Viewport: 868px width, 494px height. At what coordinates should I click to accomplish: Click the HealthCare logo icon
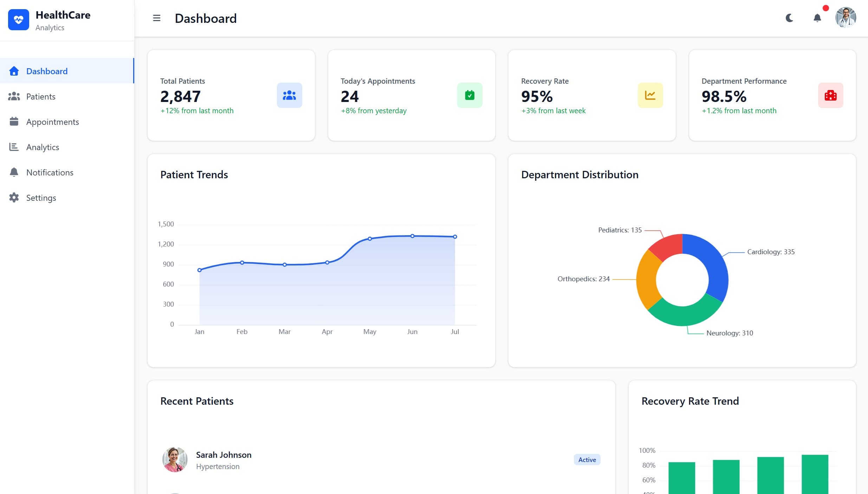point(19,20)
